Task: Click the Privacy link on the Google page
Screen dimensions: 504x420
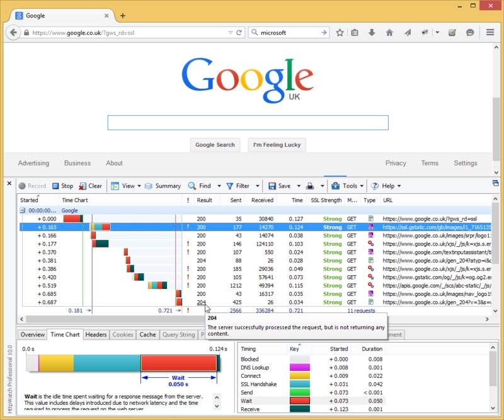Action: (x=396, y=163)
